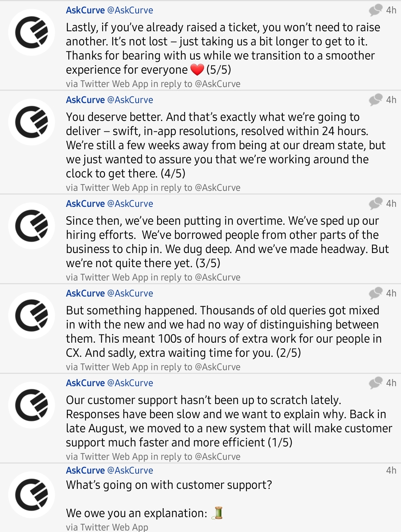Tap AskCurve avatar on the (1/5) tweet
This screenshot has width=401, height=532.
32,405
